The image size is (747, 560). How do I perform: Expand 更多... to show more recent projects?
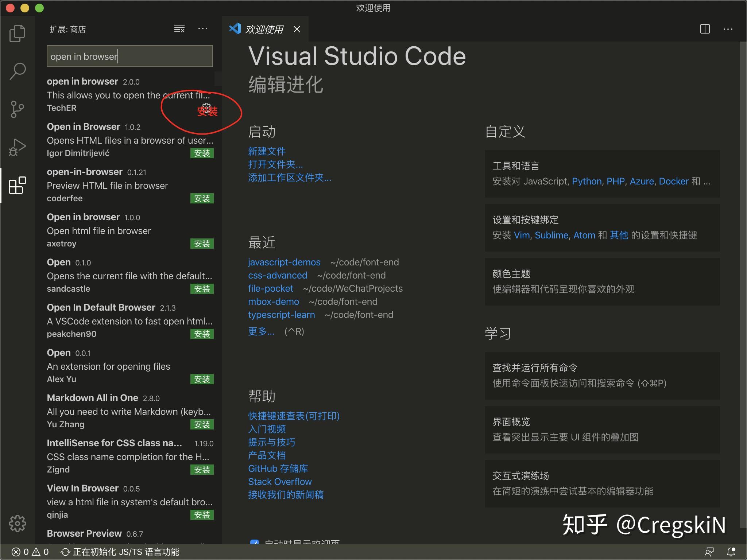(x=261, y=331)
